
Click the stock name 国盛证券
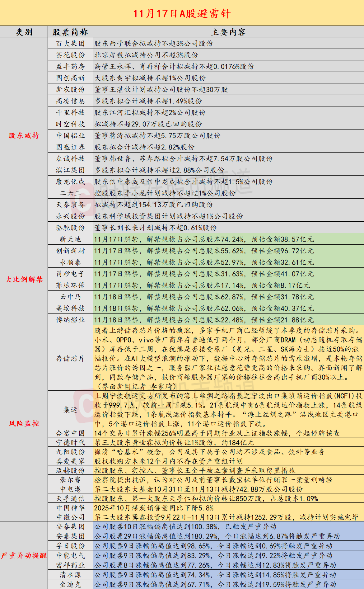pyautogui.click(x=70, y=147)
